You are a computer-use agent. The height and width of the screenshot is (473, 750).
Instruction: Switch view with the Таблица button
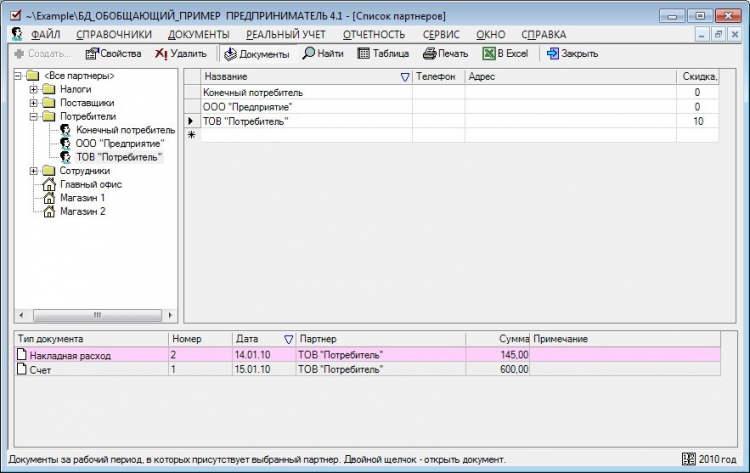pos(383,54)
